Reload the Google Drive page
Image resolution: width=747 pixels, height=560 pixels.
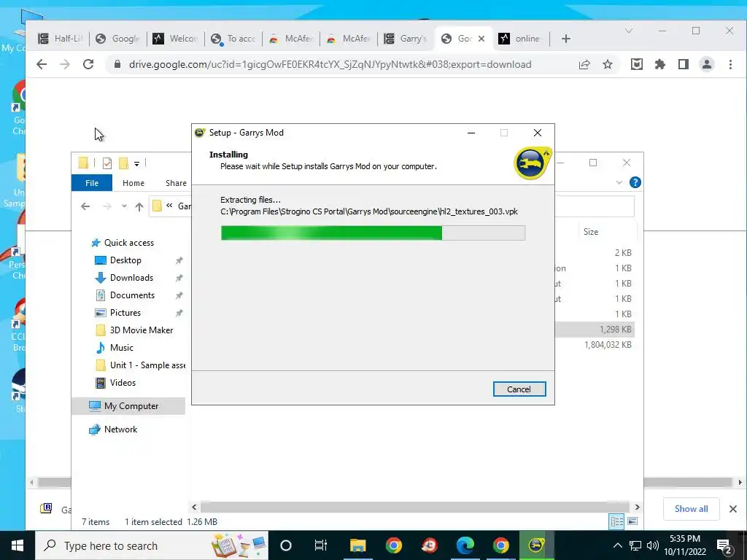[88, 64]
